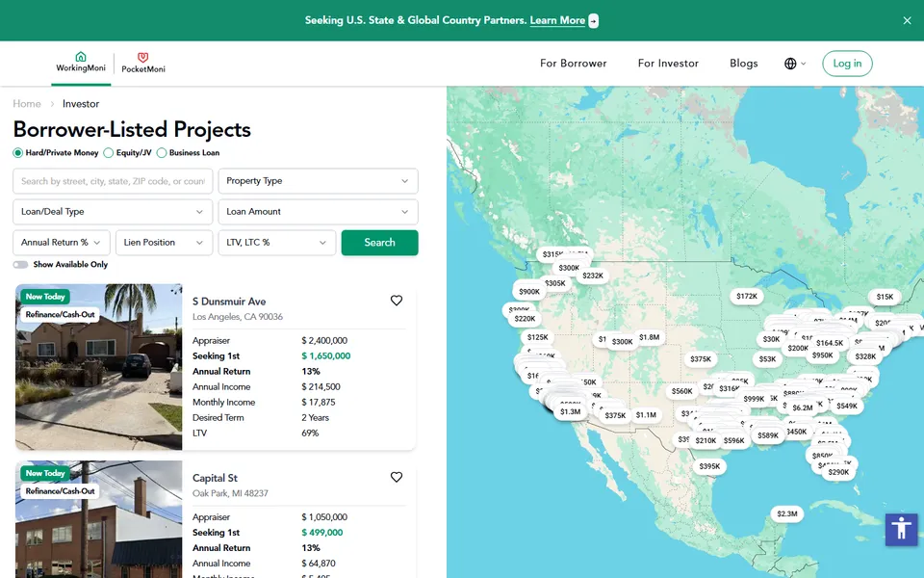Open the S Dunsmuir Ave listing title
Image resolution: width=924 pixels, height=578 pixels.
tap(229, 302)
